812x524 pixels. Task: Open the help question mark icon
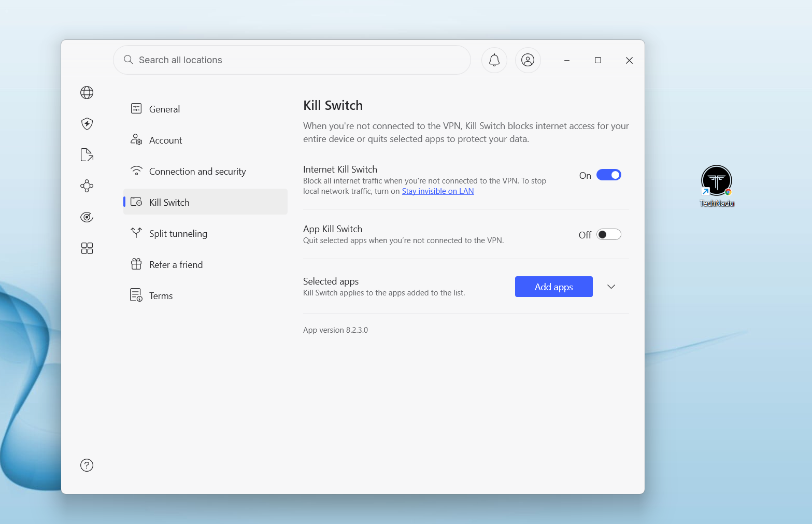pos(87,465)
